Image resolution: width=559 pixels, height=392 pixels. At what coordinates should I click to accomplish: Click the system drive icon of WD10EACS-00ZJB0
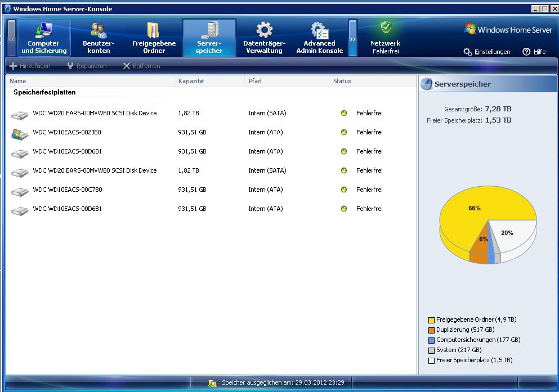pos(20,134)
